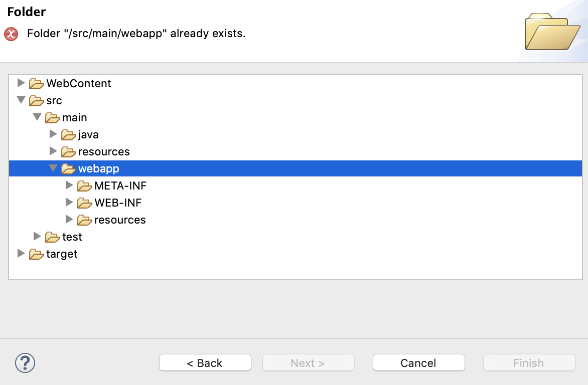
Task: Collapse the webapp folder node
Action: (53, 168)
